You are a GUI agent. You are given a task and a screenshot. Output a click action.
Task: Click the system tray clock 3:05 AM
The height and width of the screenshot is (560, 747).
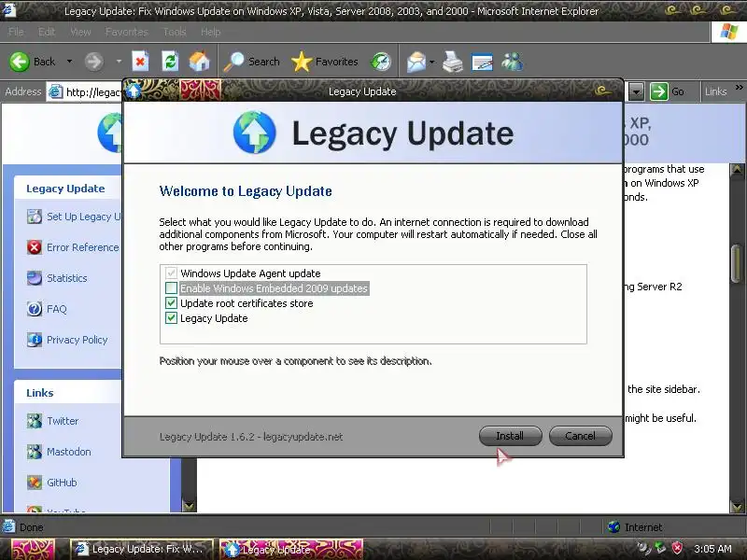712,549
